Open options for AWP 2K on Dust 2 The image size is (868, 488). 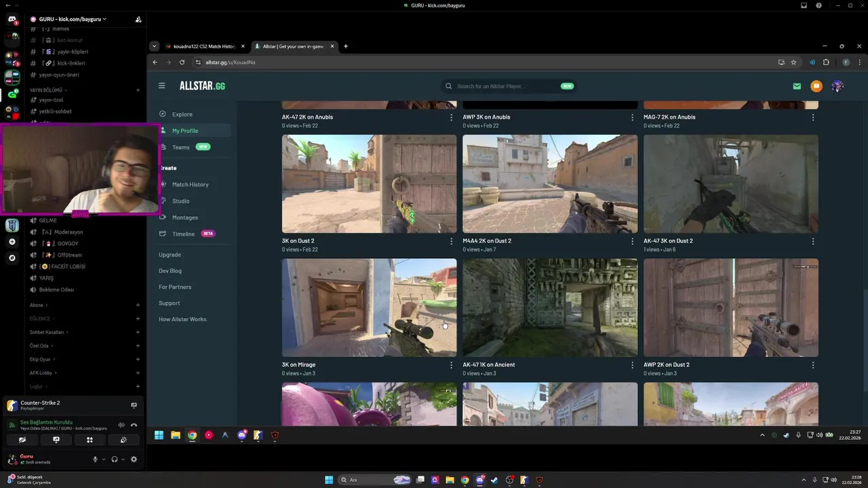pyautogui.click(x=813, y=365)
